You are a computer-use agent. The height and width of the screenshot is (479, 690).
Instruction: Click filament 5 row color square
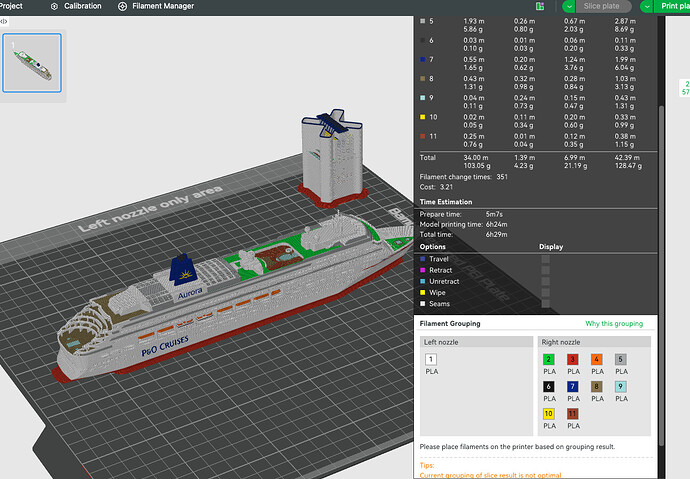pos(423,21)
